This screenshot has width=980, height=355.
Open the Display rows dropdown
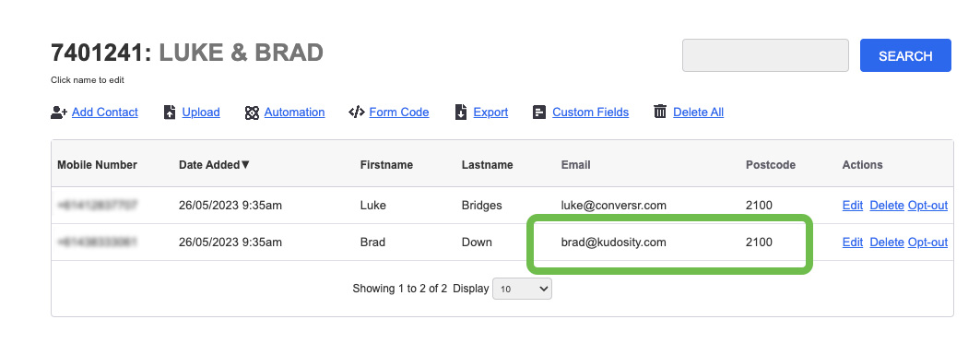[522, 289]
